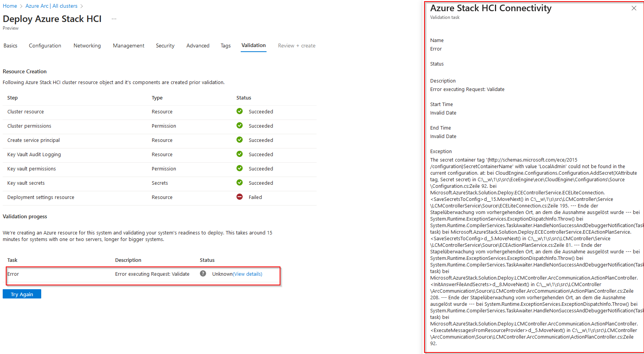Open the more options ellipsis beside Deploy Azure Stack HCI
The width and height of the screenshot is (644, 354).
coord(114,19)
